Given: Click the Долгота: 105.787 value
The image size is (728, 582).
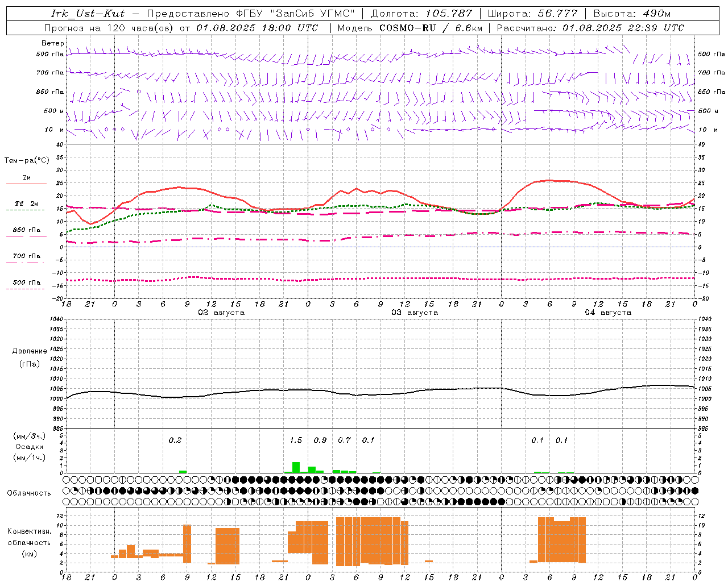Looking at the screenshot, I should [421, 14].
